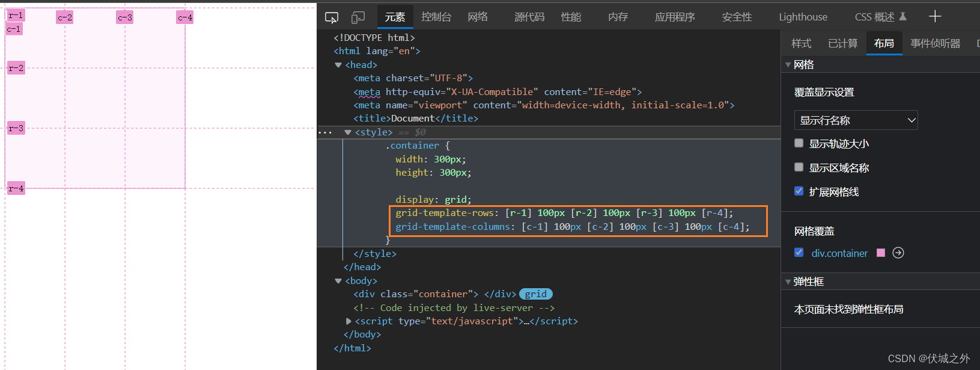Expand the script node in DOM tree
The height and width of the screenshot is (370, 980).
[x=348, y=321]
